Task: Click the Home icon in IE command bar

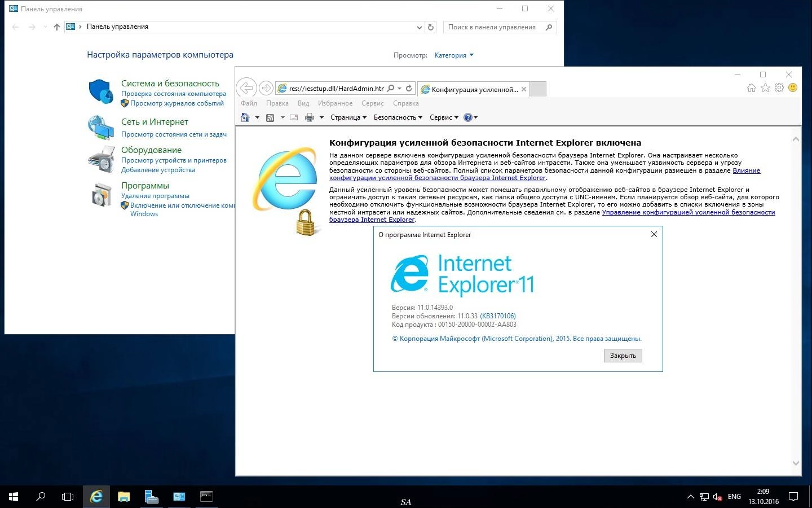Action: click(x=245, y=117)
